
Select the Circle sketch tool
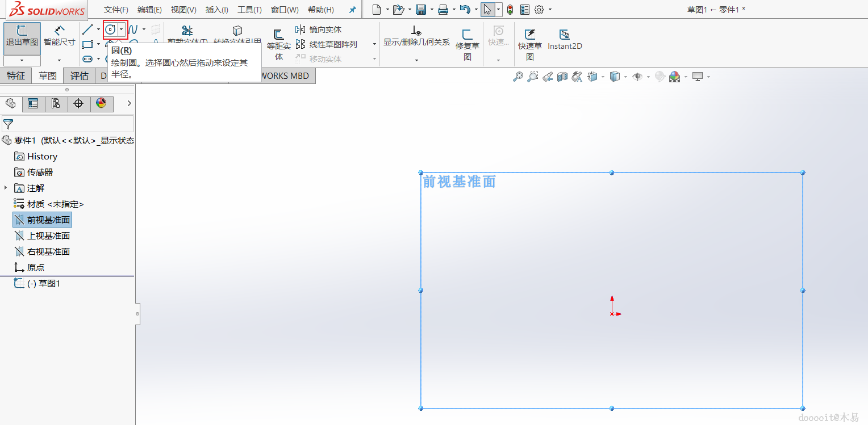pyautogui.click(x=110, y=30)
